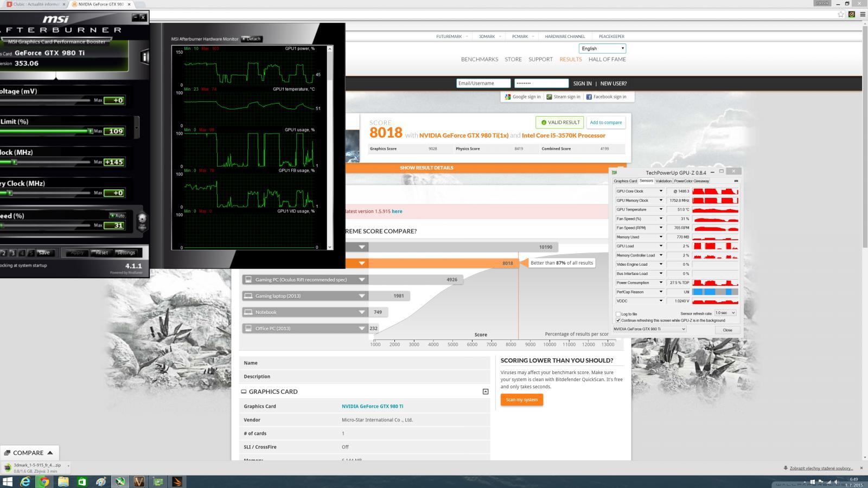
Task: Click the Scan my system button
Action: pos(522,400)
